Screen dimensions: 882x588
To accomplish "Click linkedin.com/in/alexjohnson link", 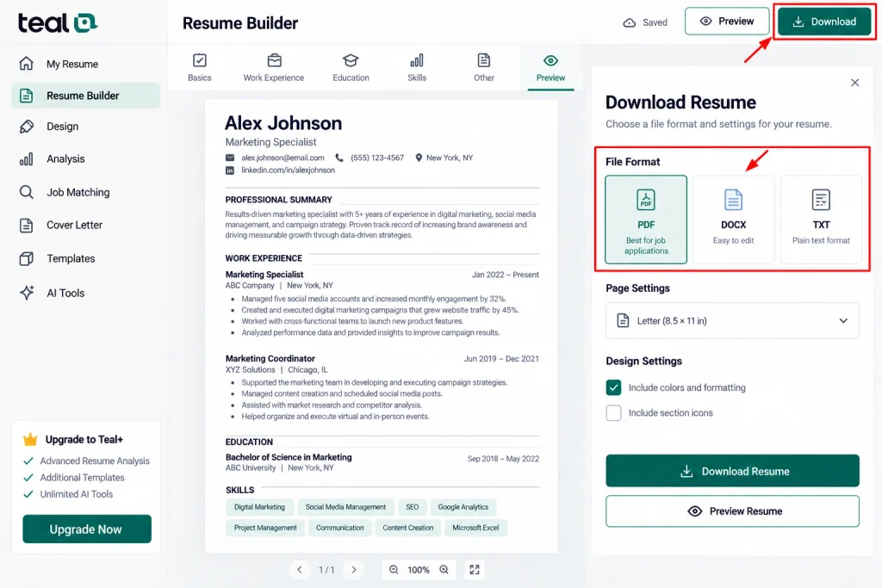I will [288, 170].
